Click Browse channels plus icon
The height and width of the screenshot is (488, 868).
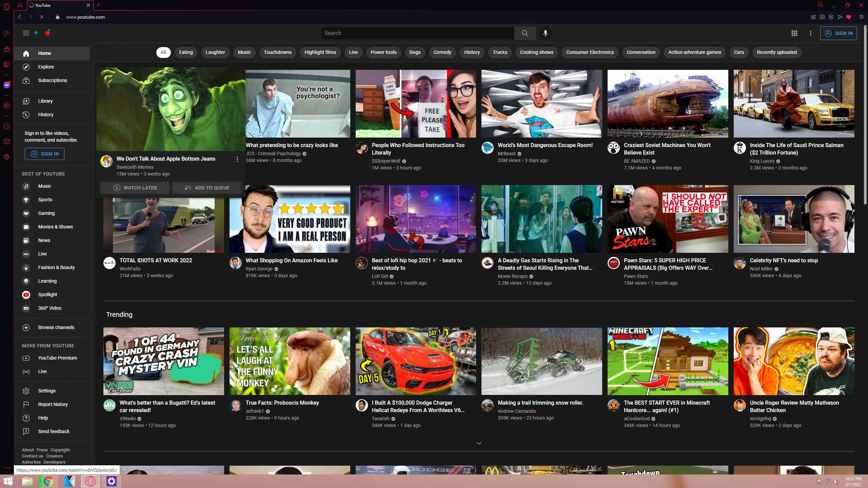click(x=26, y=327)
